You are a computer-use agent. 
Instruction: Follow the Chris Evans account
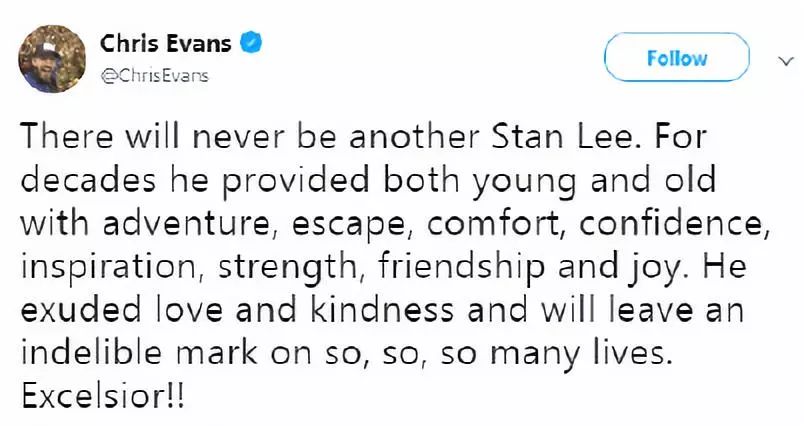(x=677, y=57)
